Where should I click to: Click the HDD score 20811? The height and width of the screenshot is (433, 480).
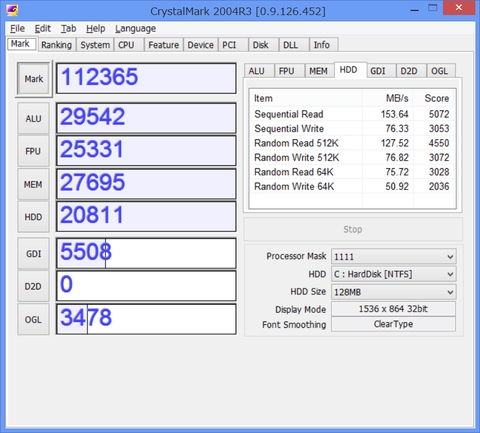146,217
